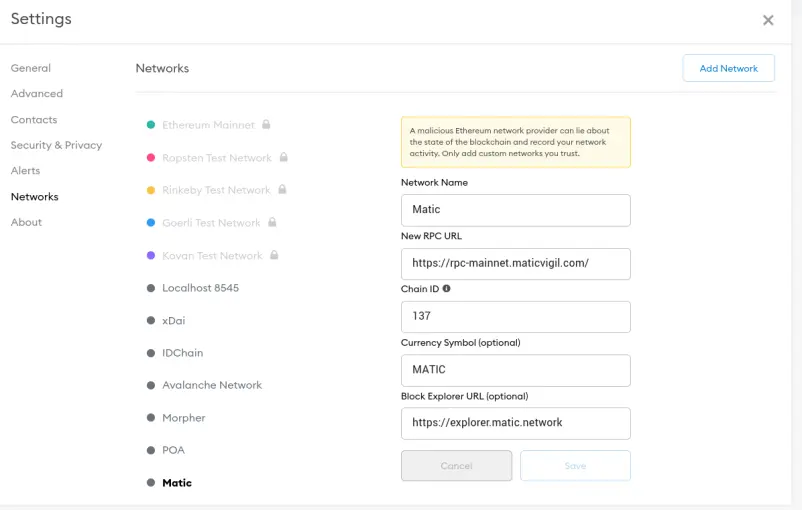Image resolution: width=802 pixels, height=510 pixels.
Task: Click the purple dot for Kovan Test Network
Action: tap(151, 255)
